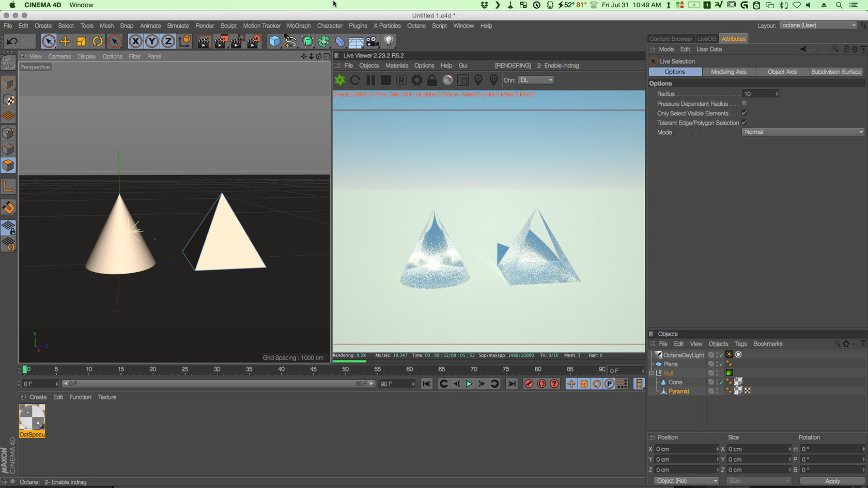Select the OctaneDayLight object
This screenshot has width=868, height=488.
tap(684, 355)
